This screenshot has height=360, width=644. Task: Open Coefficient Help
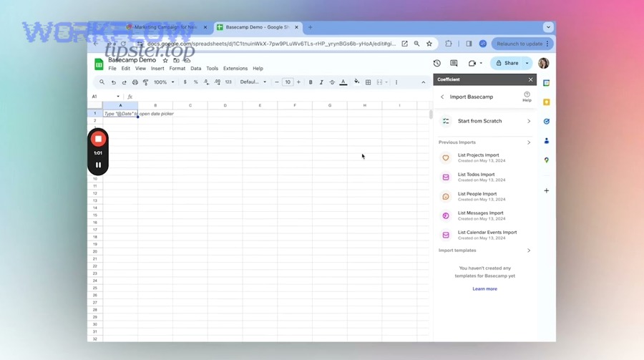527,97
